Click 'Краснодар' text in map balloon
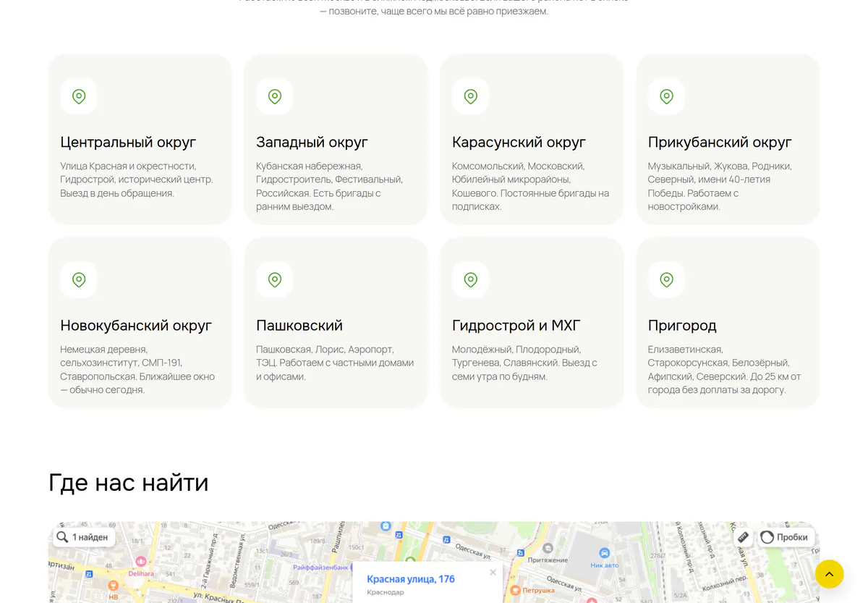This screenshot has width=868, height=603. pos(386,593)
